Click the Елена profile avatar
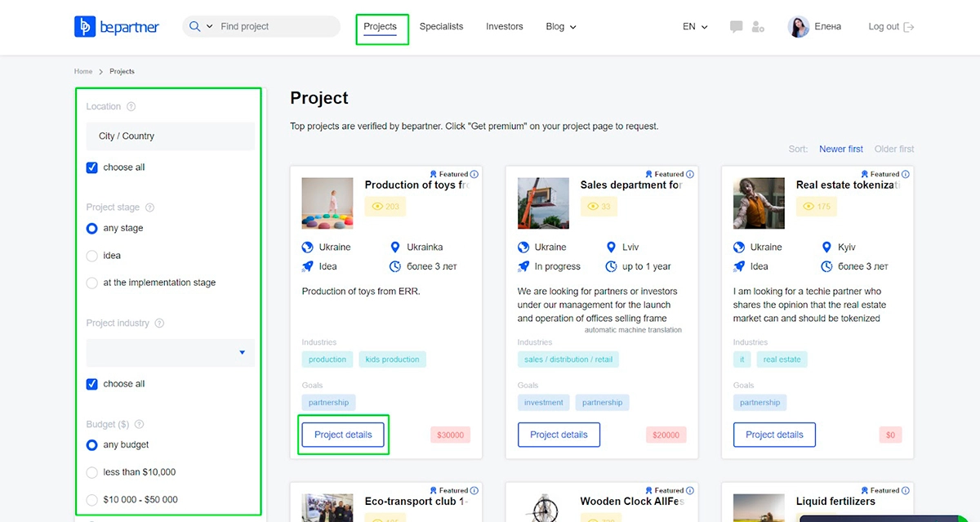Image resolution: width=980 pixels, height=522 pixels. [798, 27]
